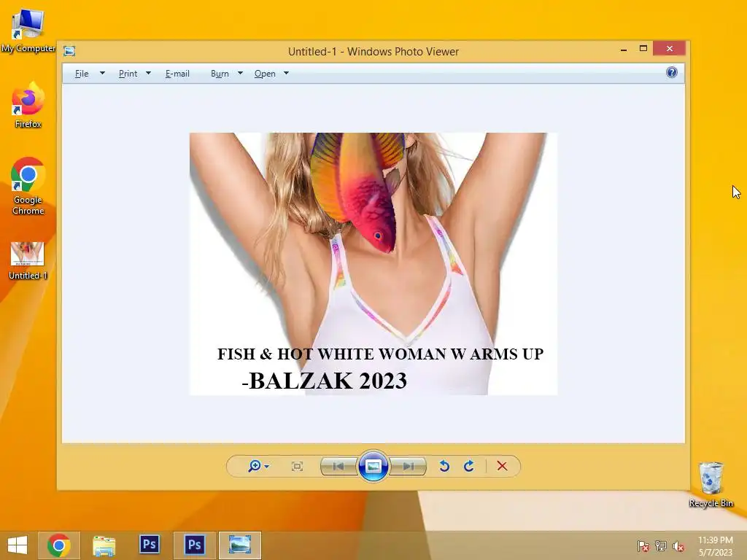
Task: Select the Google Chrome desktop shortcut
Action: coord(28,186)
